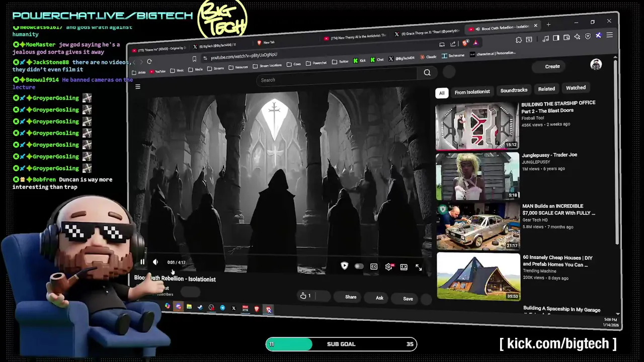Image resolution: width=644 pixels, height=362 pixels.
Task: Select the From Isolationist chip
Action: 472,92
